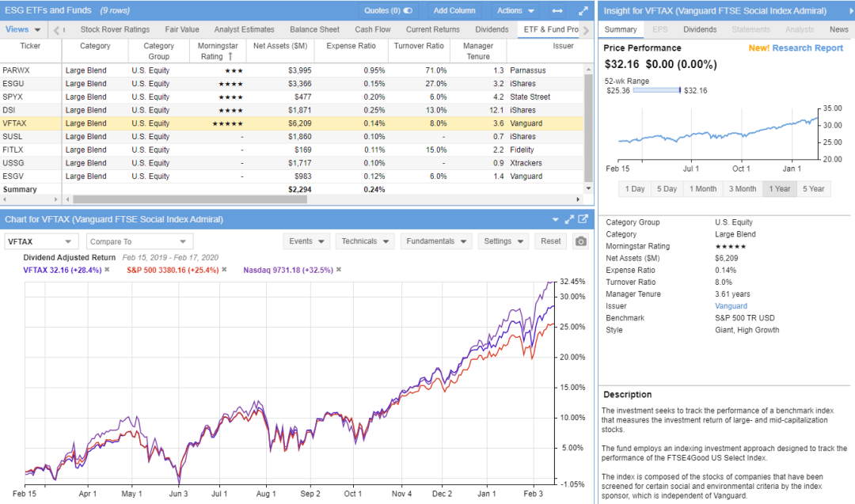Set price chart to 1 Day

(635, 188)
